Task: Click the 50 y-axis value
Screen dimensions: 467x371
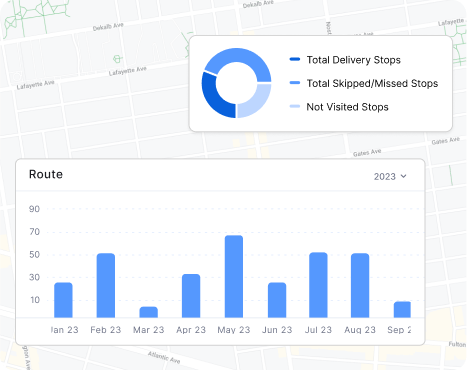Action: pos(34,255)
